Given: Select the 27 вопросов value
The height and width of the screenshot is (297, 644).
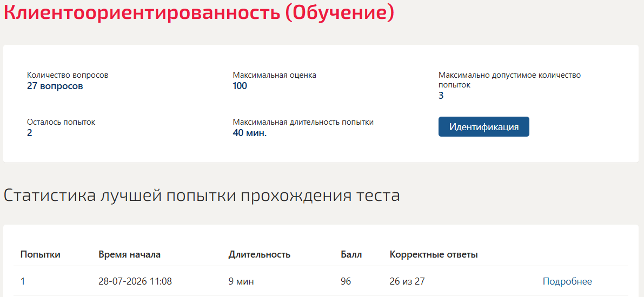Looking at the screenshot, I should (x=55, y=86).
